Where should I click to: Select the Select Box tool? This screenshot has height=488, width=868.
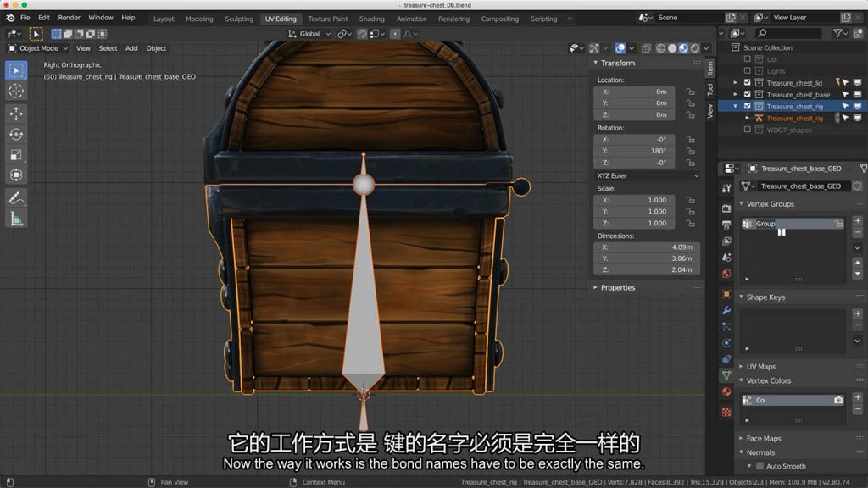pyautogui.click(x=16, y=70)
